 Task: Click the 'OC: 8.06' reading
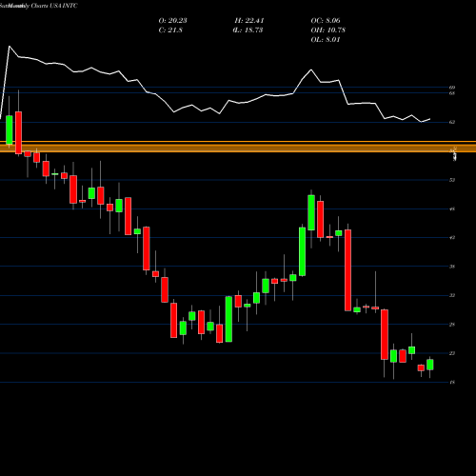tap(326, 21)
